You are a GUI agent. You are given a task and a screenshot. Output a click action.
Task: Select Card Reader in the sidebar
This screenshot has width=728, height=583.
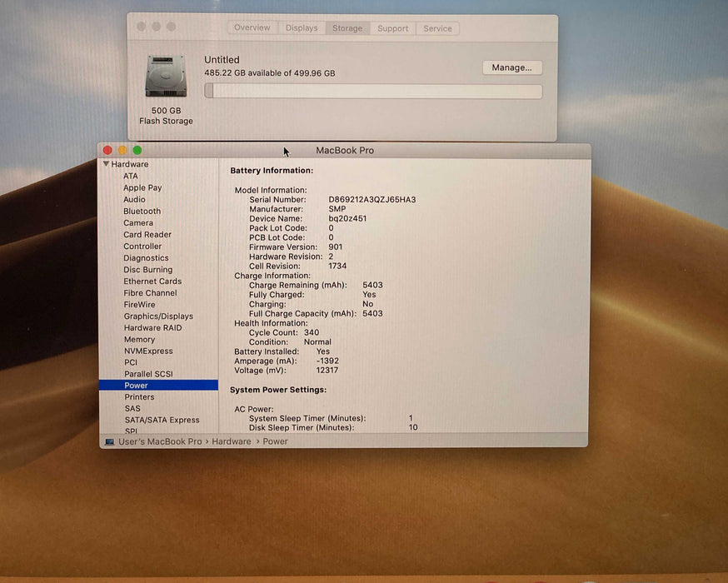coord(147,234)
